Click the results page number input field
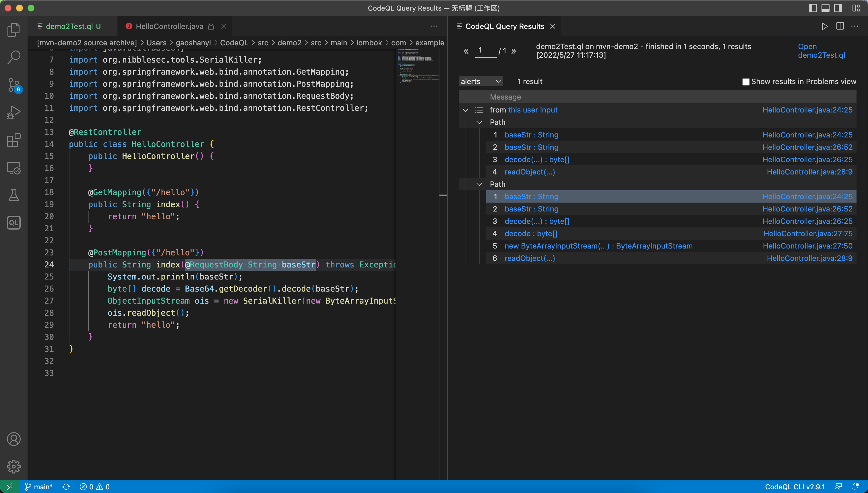 click(x=486, y=51)
